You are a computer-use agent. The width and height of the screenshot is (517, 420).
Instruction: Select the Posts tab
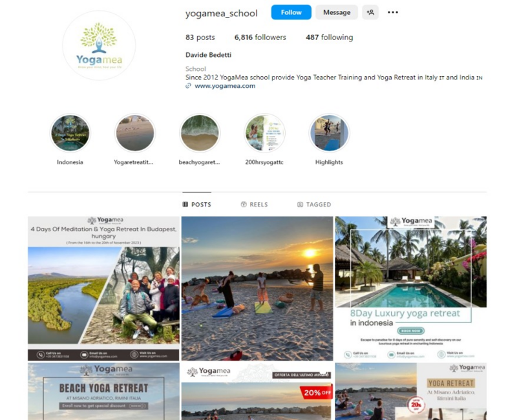(x=197, y=204)
